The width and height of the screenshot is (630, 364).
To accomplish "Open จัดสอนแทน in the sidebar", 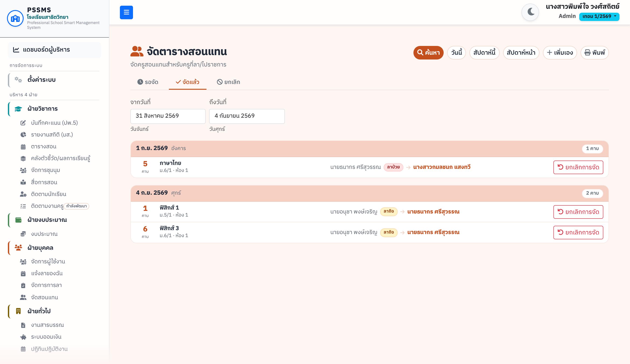I will click(44, 297).
